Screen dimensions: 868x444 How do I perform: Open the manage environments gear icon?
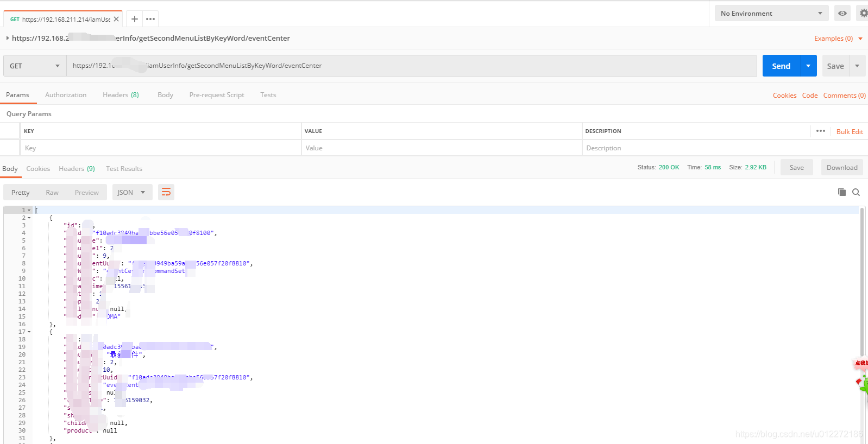click(863, 13)
